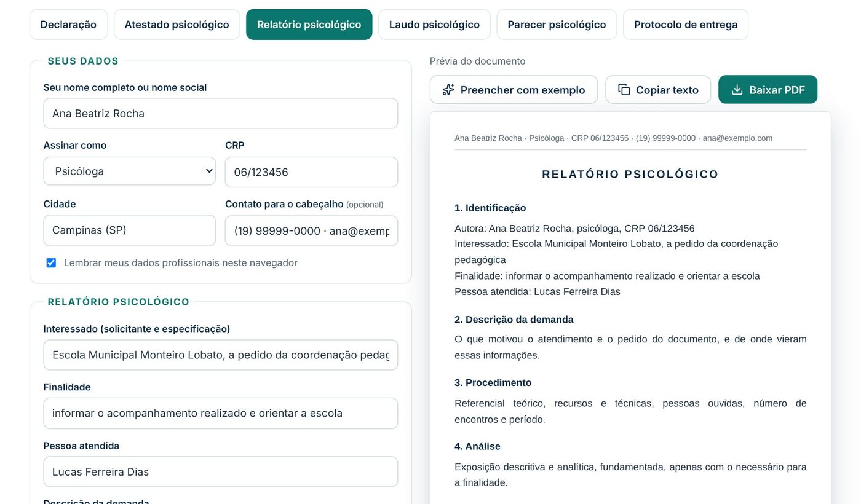
Task: Click the Prévia do documento label
Action: [478, 61]
